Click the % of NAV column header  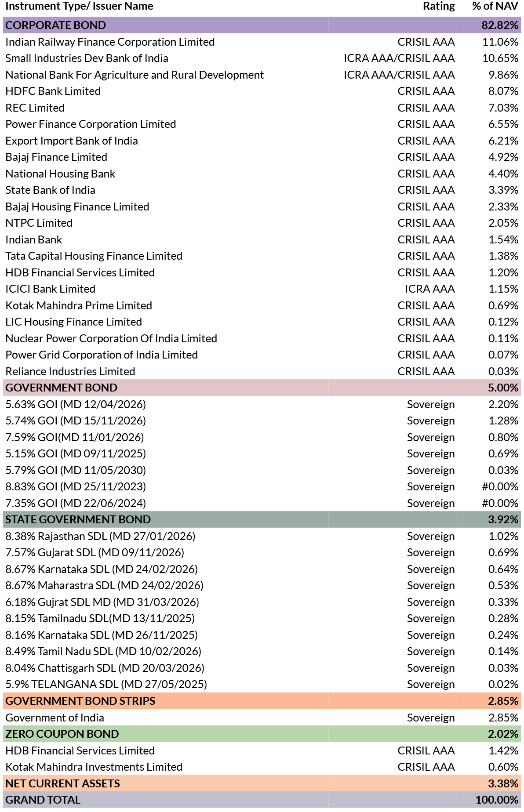[x=495, y=6]
